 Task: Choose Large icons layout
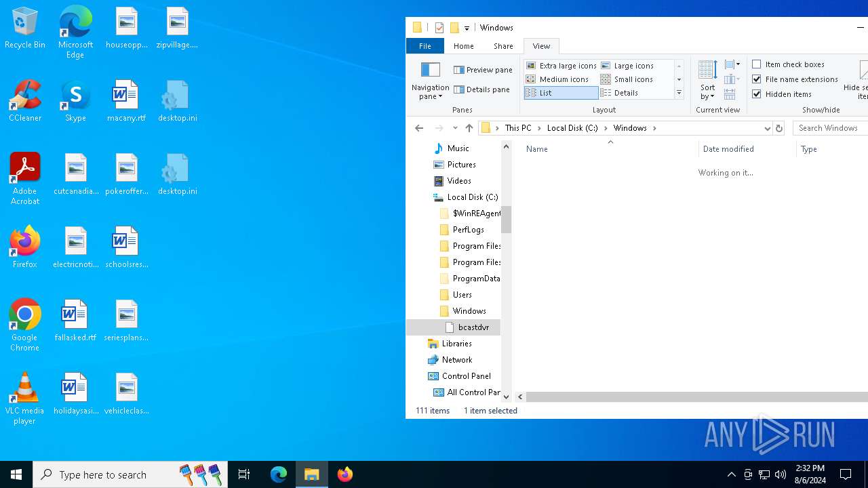point(627,66)
